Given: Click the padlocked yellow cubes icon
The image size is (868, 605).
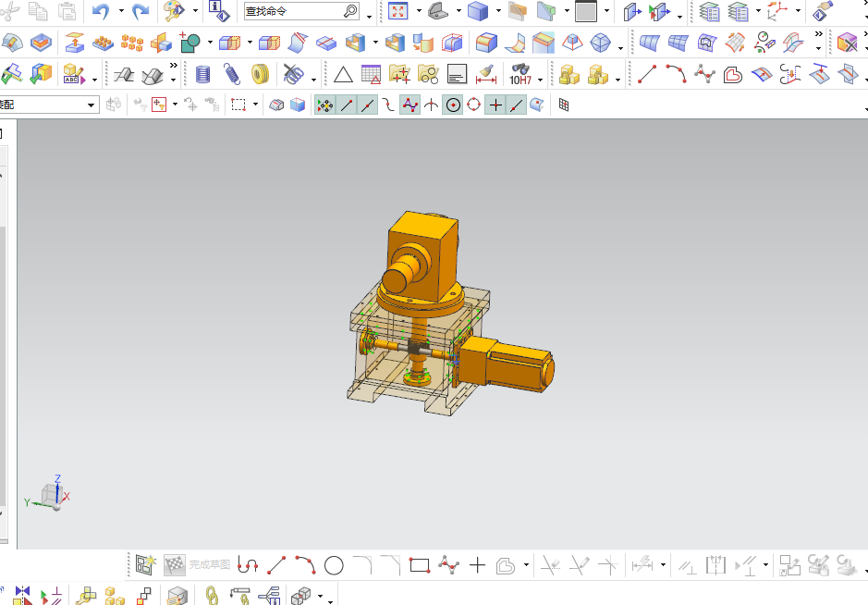Looking at the screenshot, I should (x=568, y=74).
